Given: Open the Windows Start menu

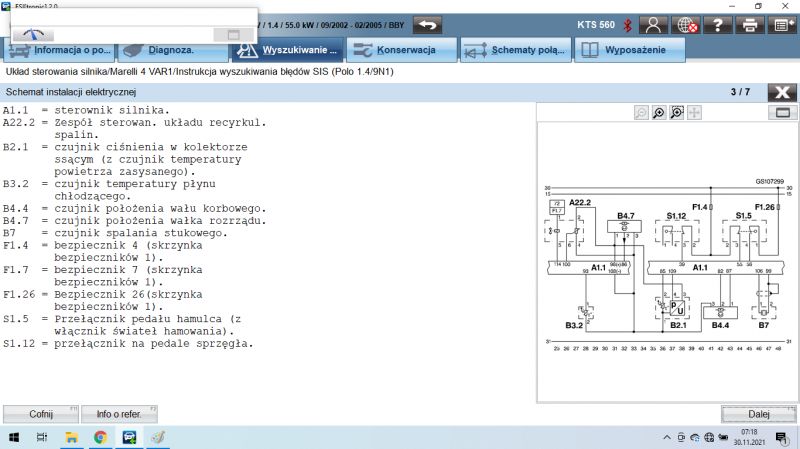Looking at the screenshot, I should [x=14, y=437].
